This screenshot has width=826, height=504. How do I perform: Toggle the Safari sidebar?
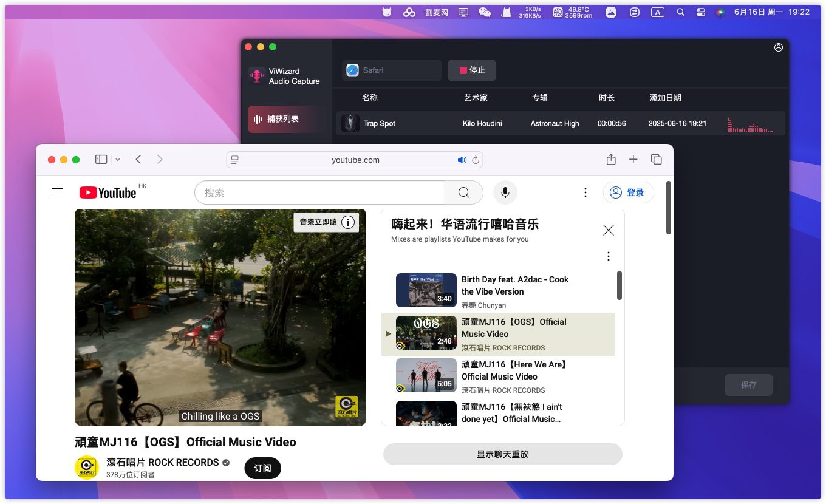coord(101,159)
